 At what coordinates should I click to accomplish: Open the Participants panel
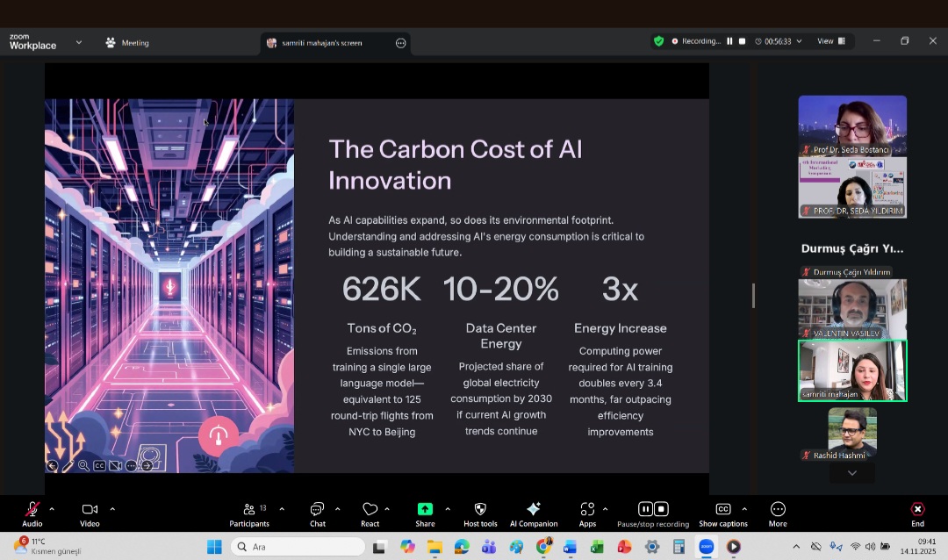pos(248,510)
